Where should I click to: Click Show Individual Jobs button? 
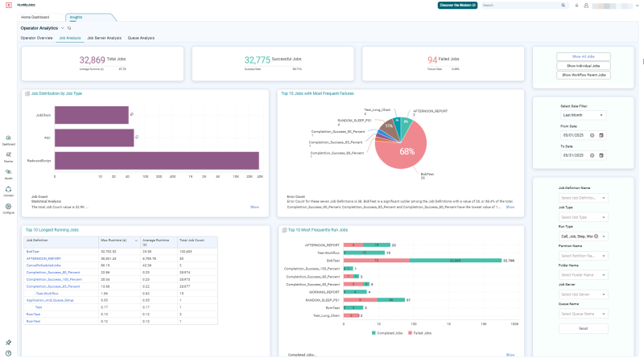(583, 66)
